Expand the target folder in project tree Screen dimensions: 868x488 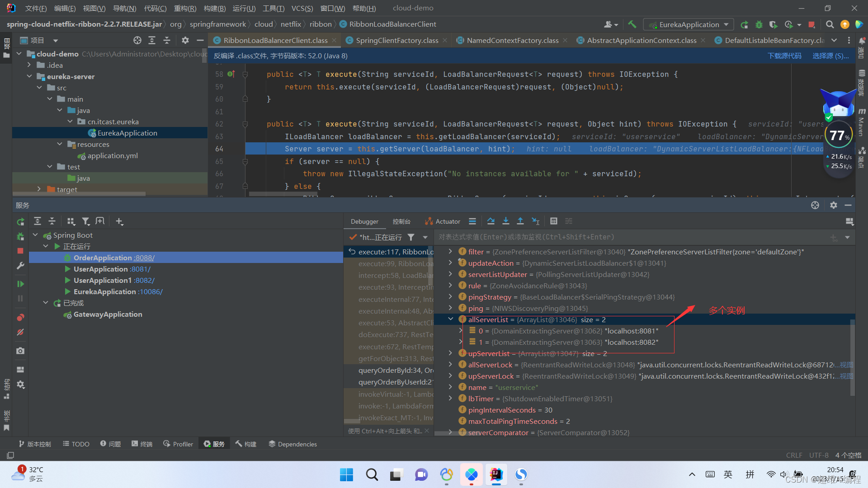pos(39,189)
